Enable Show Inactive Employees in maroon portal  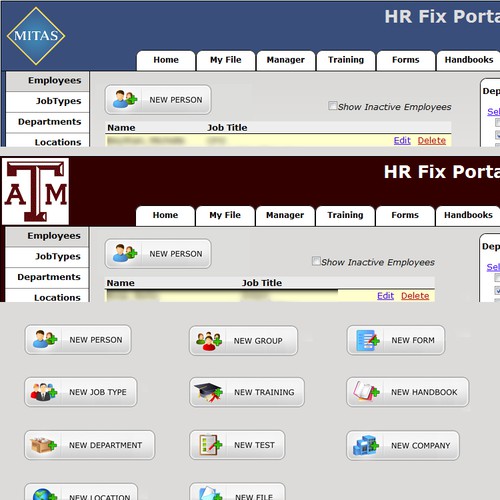[316, 261]
